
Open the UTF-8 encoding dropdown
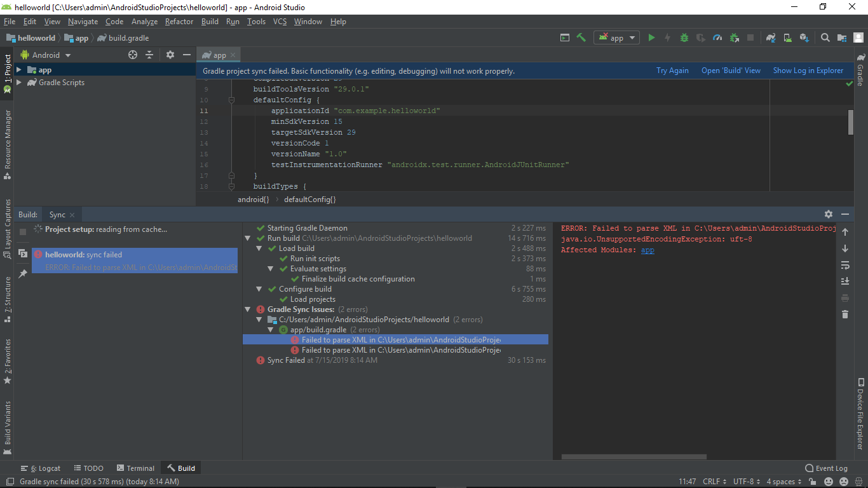point(747,482)
